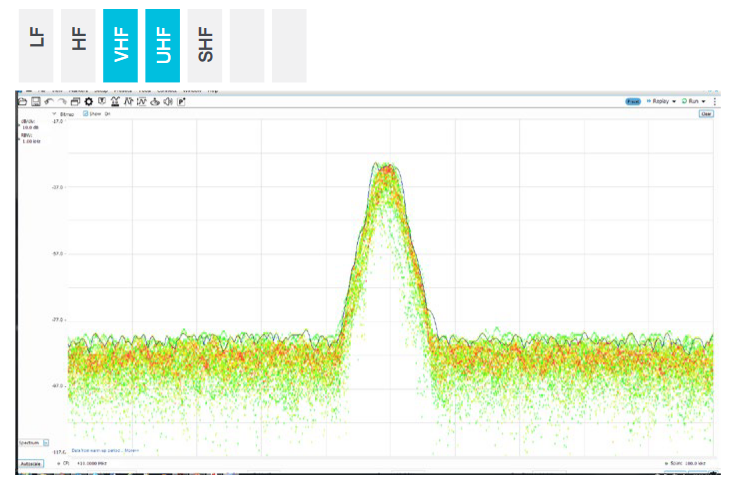Select the LF band tab
Image resolution: width=733 pixels, height=486 pixels.
[x=36, y=45]
